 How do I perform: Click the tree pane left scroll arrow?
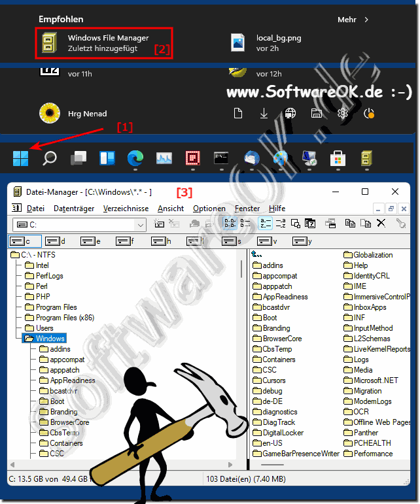12,465
